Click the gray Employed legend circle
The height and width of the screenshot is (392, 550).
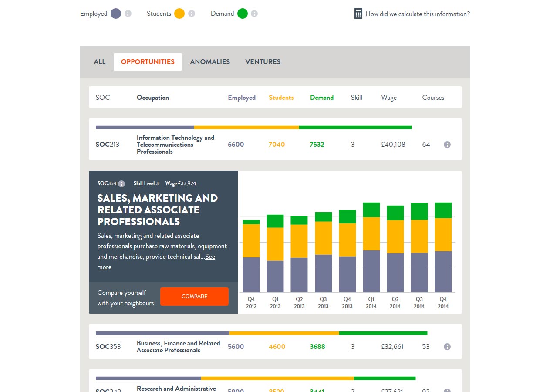pos(116,14)
